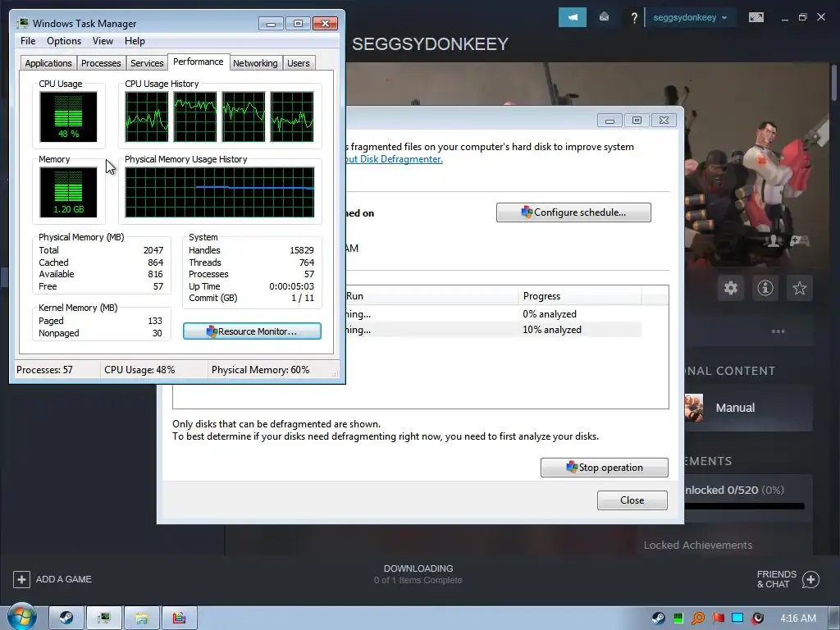This screenshot has height=630, width=840.
Task: Open the three-dots more options in Steam
Action: pos(778,331)
